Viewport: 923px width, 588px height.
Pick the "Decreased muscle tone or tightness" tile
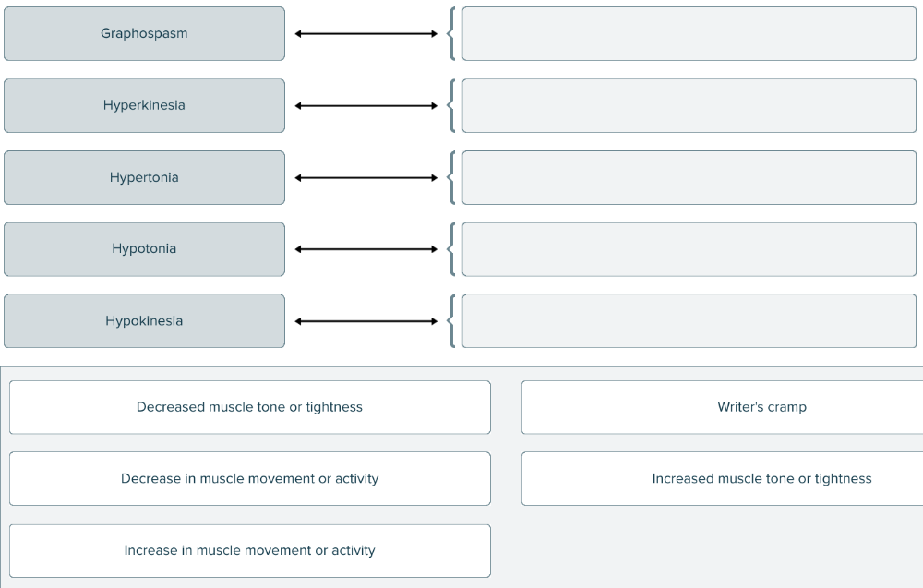click(249, 407)
